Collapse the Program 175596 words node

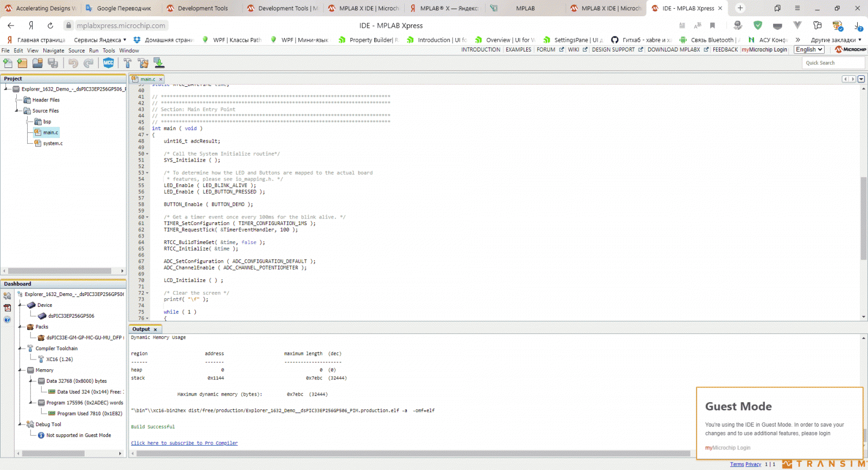click(x=32, y=403)
